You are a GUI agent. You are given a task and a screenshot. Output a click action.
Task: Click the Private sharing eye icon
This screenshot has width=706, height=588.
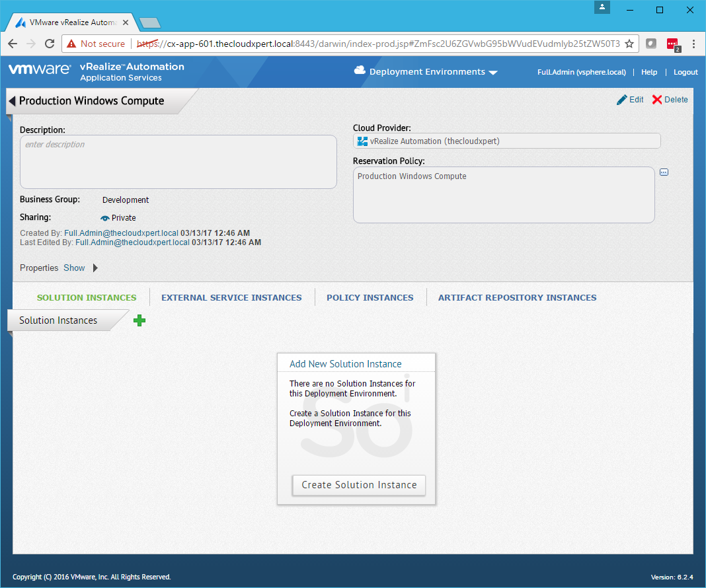point(105,218)
